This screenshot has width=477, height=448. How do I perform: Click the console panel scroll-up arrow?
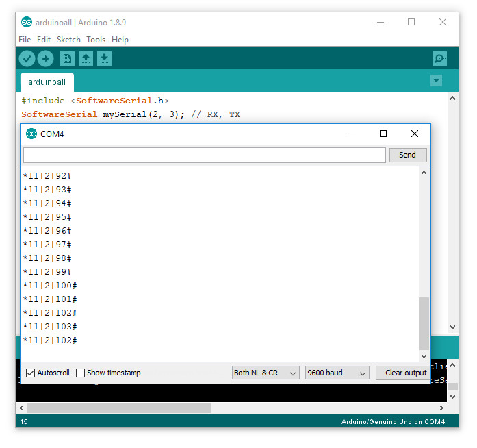coord(452,365)
